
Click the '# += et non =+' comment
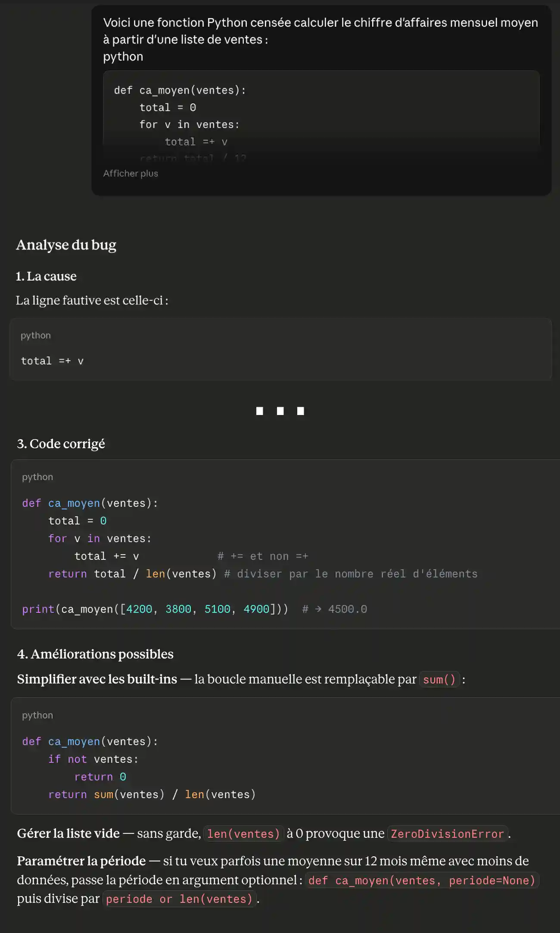pos(263,556)
